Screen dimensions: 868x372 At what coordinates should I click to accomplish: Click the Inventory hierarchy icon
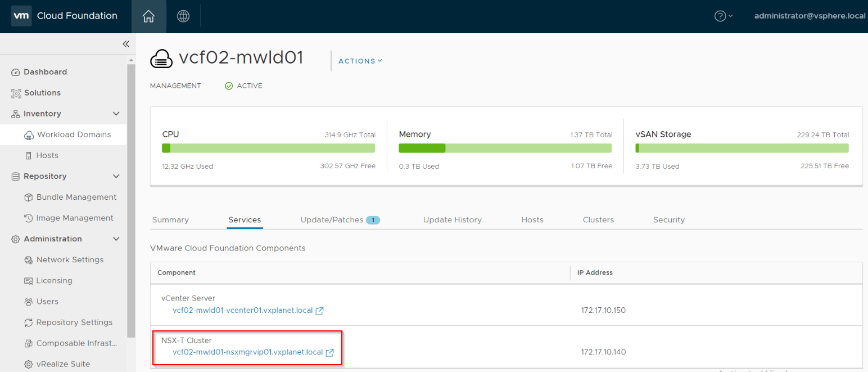click(16, 114)
